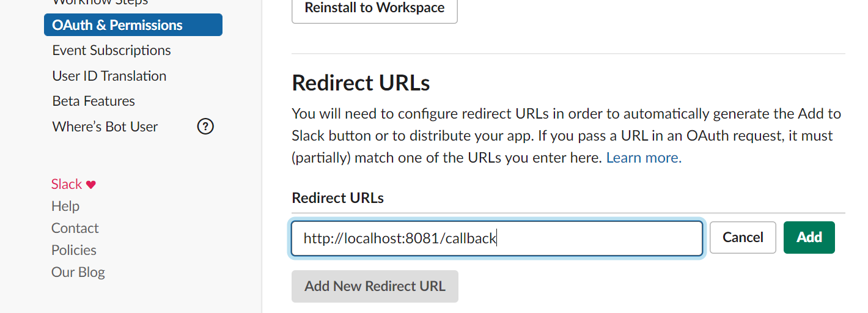Viewport: 868px width, 313px height.
Task: Follow the Learn more link
Action: click(x=644, y=158)
